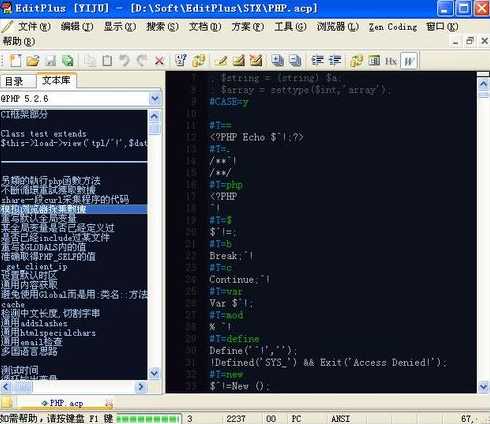This screenshot has height=424, width=490.
Task: Select the PHP.acp document tab
Action: coord(63,403)
